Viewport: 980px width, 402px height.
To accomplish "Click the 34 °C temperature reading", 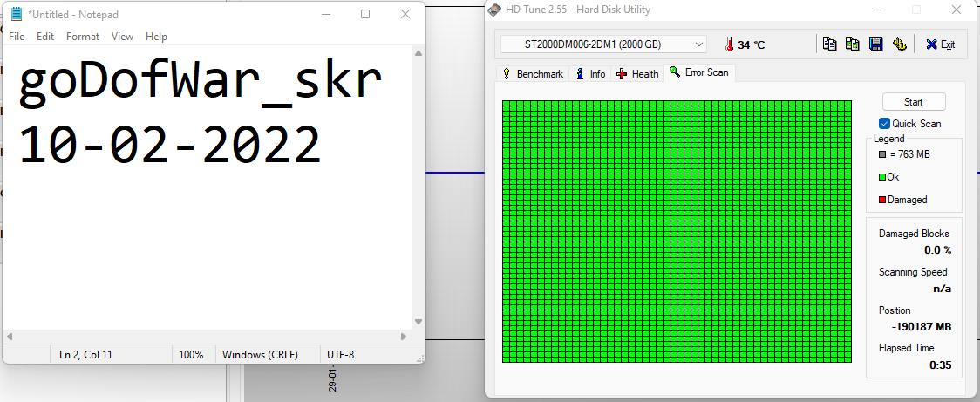I will point(752,45).
